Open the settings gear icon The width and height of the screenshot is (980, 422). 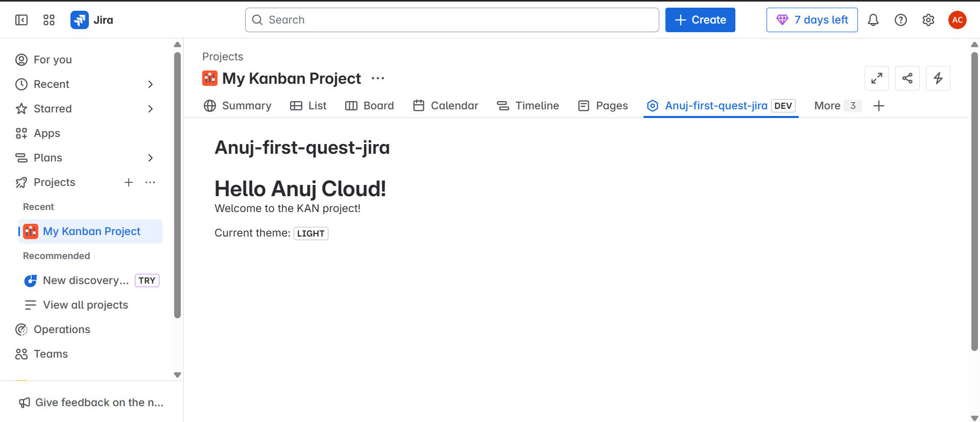coord(928,20)
